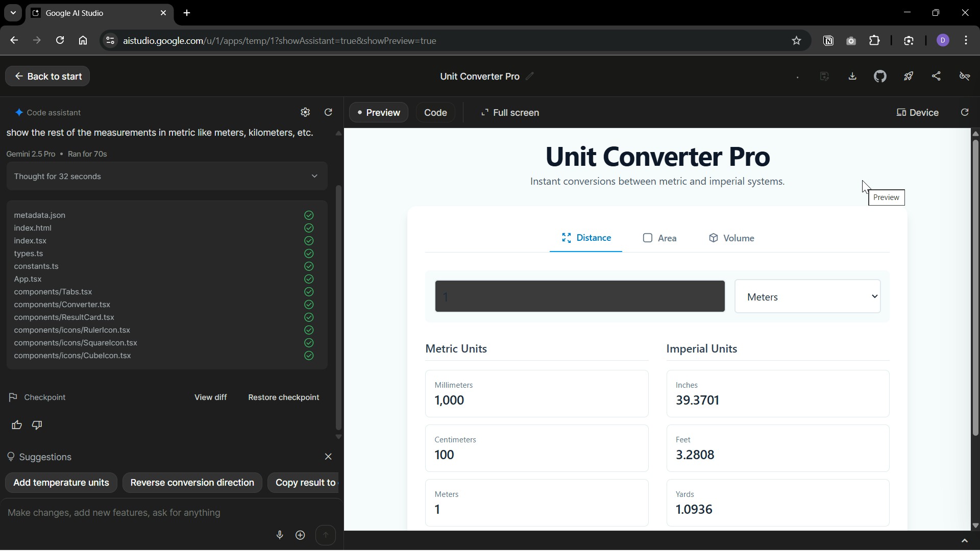Open the Code view tab
Viewport: 980px width, 551px height.
435,113
